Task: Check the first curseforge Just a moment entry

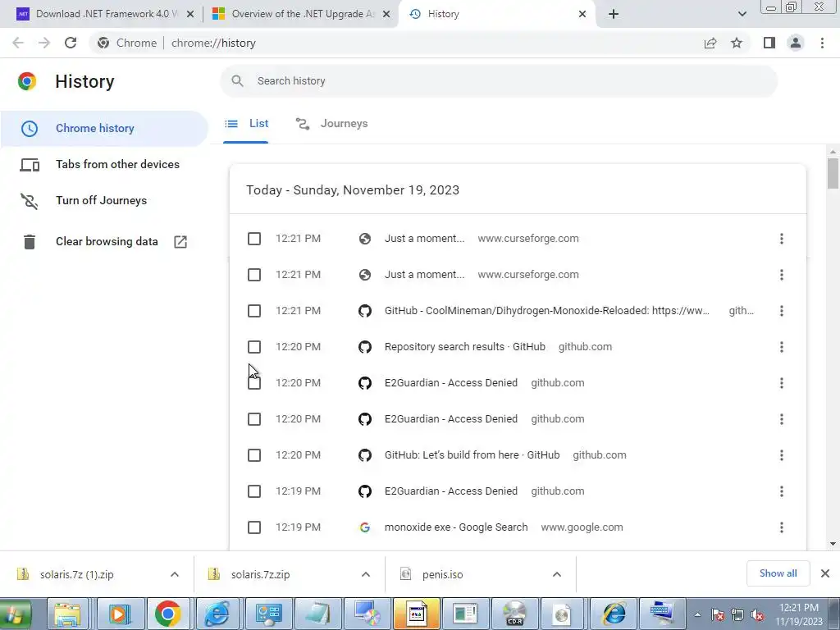Action: pyautogui.click(x=254, y=239)
